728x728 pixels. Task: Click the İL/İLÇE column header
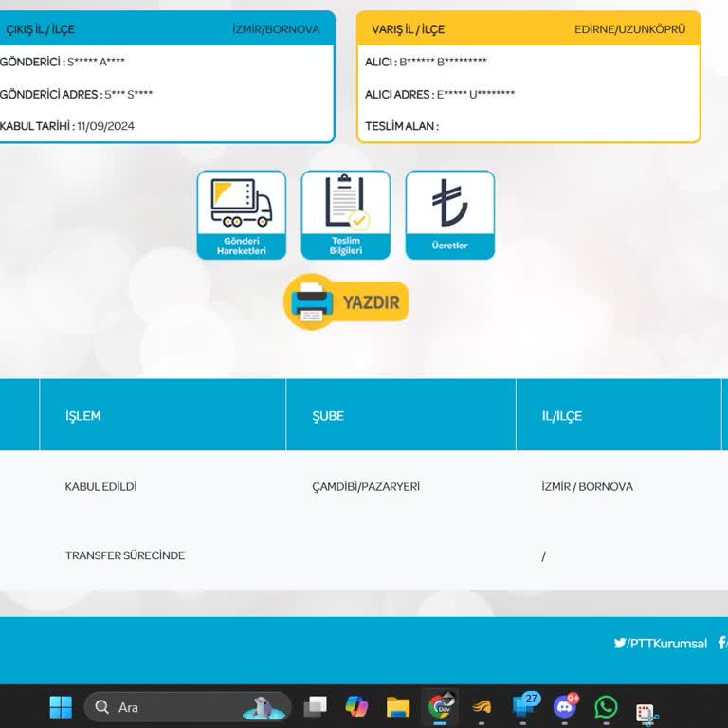562,415
